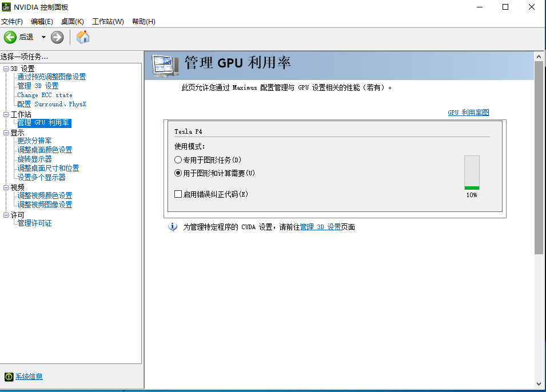Click the green Back arrow icon
This screenshot has width=546, height=392.
point(10,37)
